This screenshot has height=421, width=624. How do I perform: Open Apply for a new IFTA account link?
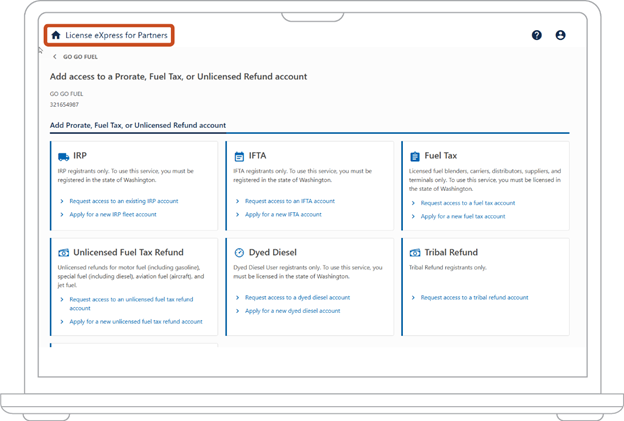point(283,214)
